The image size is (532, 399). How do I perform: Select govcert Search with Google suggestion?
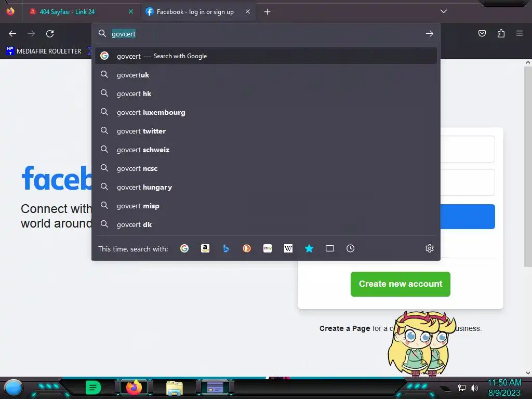266,56
